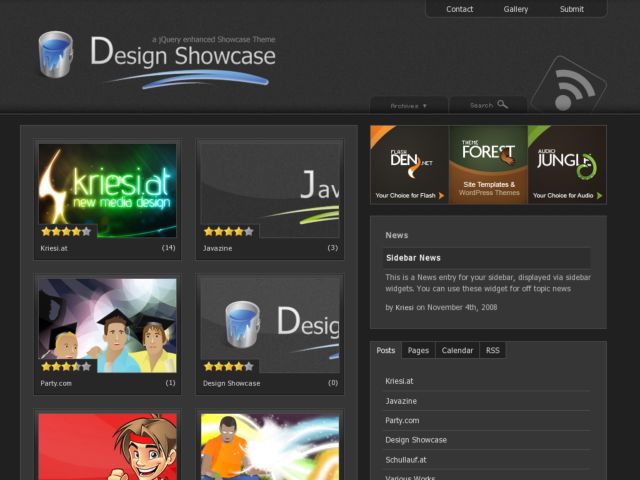Viewport: 640px width, 480px height.
Task: Click Your Choice for Flash arrow
Action: coord(441,196)
